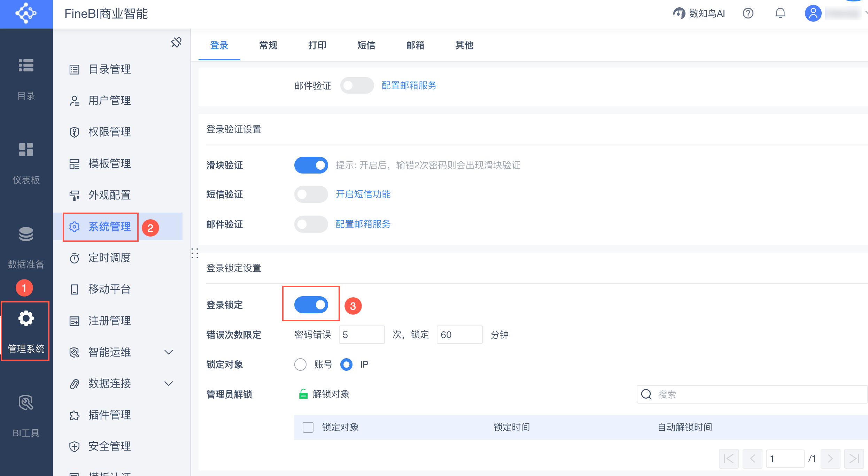868x476 pixels.
Task: Open 仪表板 in the left navigation
Action: pos(26,162)
